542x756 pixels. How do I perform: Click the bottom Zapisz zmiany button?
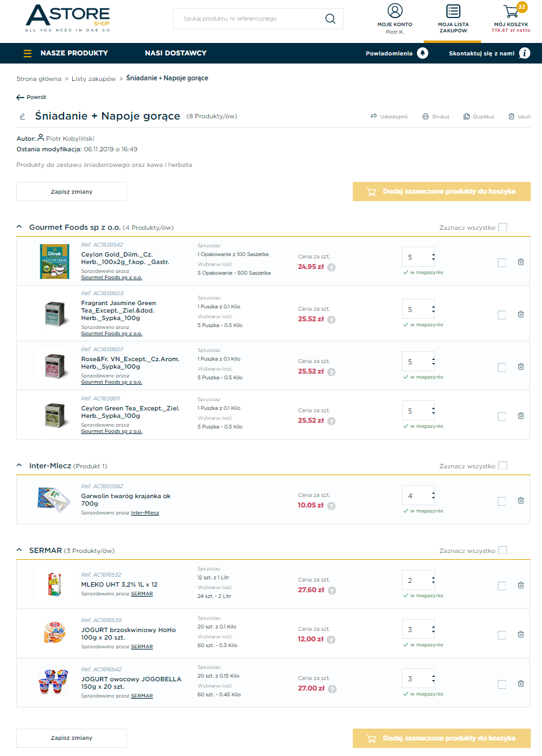tap(72, 738)
